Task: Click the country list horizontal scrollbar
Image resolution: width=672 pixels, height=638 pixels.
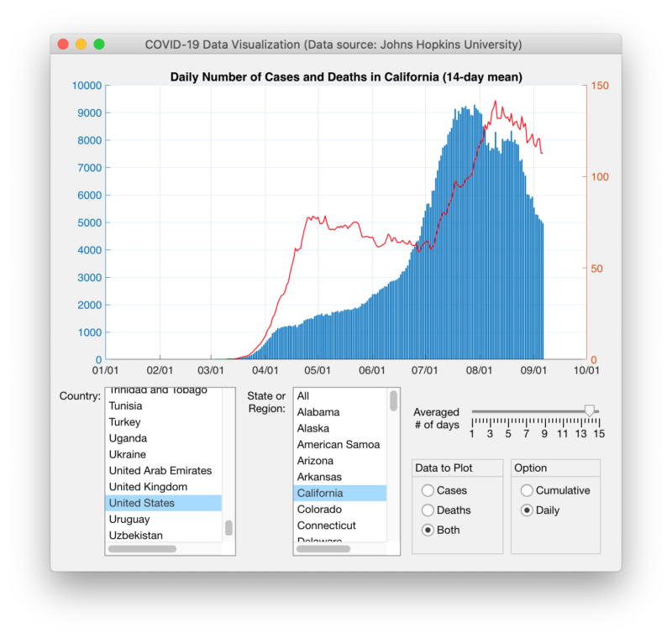Action: pos(143,549)
